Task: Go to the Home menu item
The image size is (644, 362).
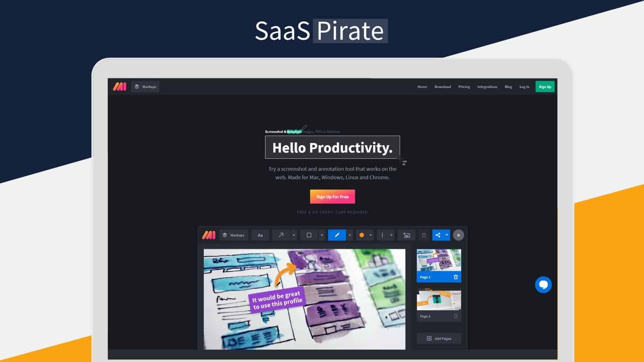Action: click(x=422, y=86)
